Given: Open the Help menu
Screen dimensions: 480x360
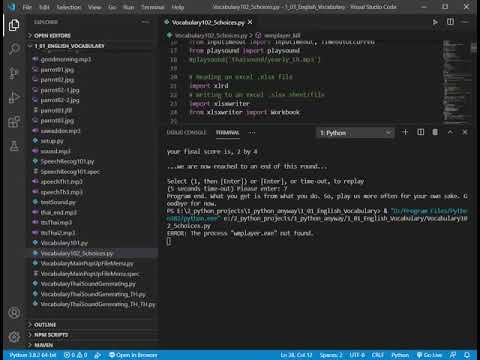Looking at the screenshot, I should point(178,7).
